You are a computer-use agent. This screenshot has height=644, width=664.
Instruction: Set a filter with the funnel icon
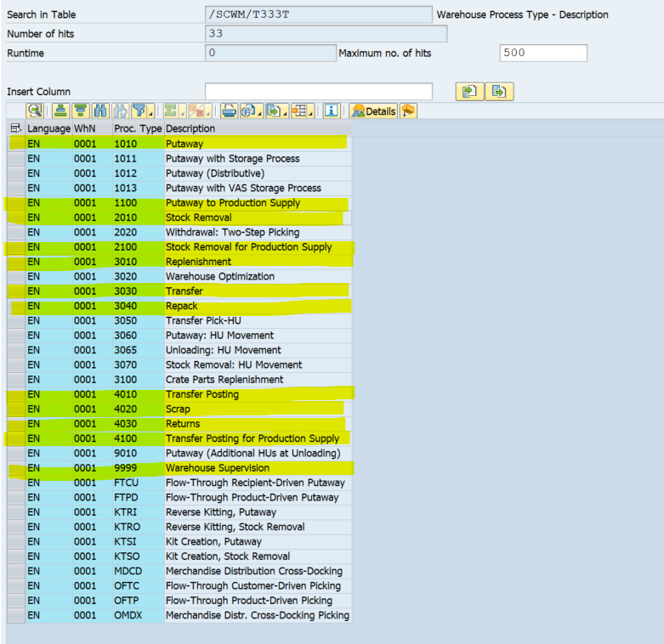pos(143,111)
